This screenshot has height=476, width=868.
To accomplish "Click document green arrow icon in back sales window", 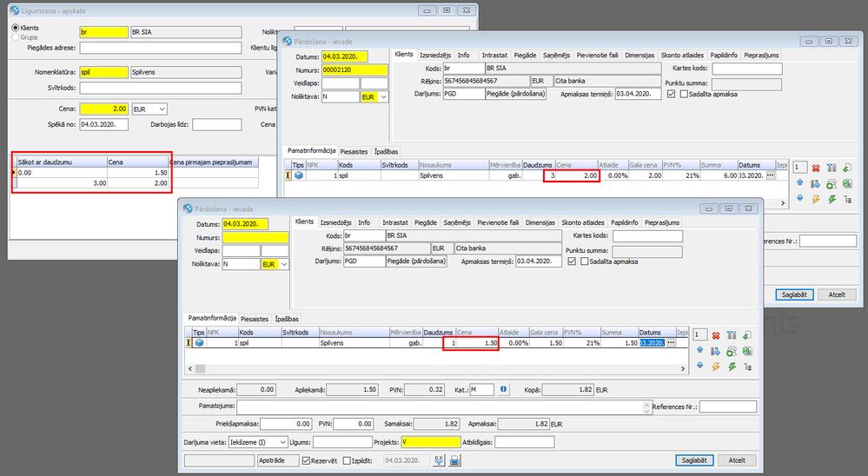I will click(847, 168).
